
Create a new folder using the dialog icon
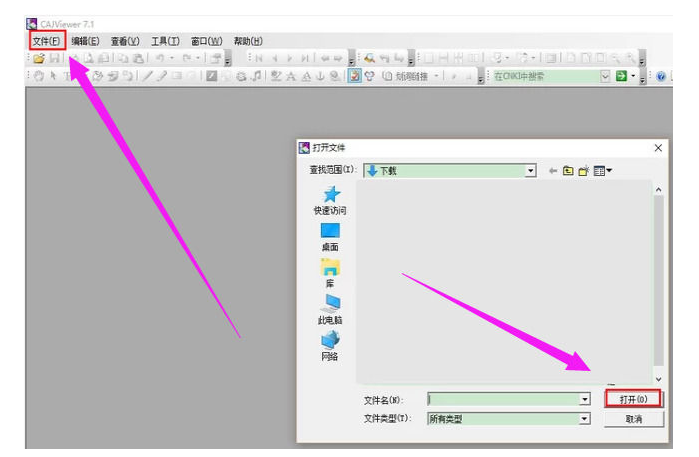pos(583,171)
